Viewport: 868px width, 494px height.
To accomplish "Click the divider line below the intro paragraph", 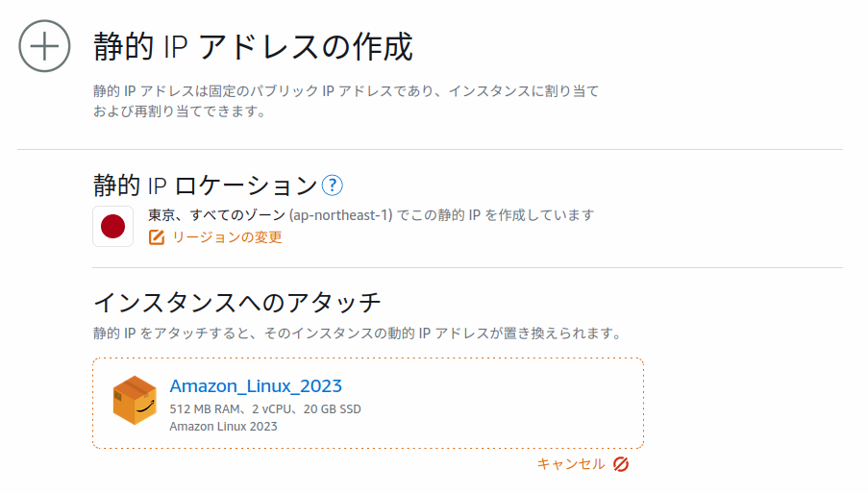I will tap(430, 150).
